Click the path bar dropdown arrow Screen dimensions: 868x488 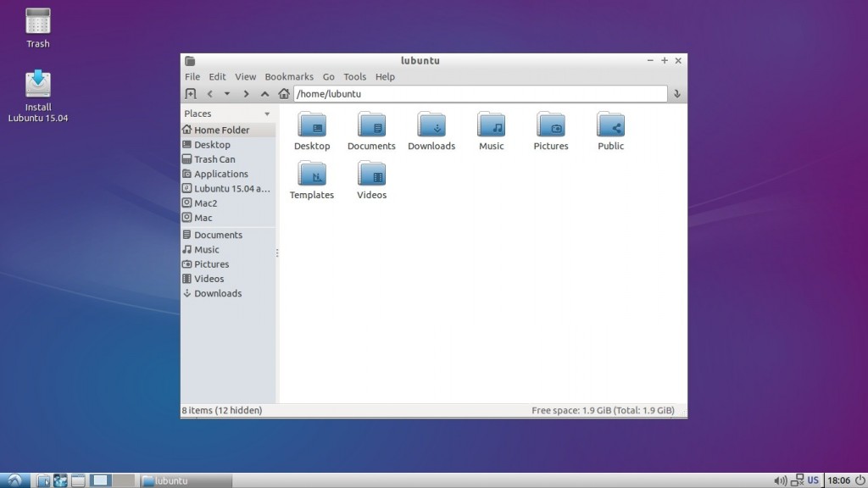[676, 93]
